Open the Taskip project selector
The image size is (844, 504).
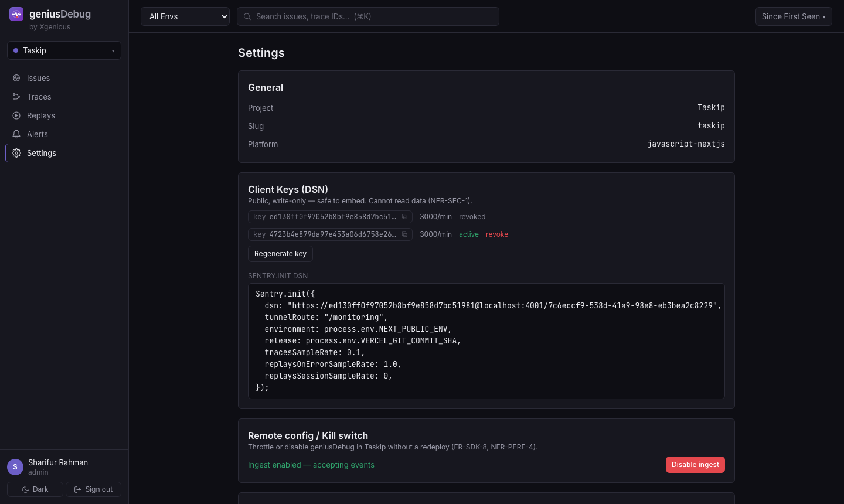64,50
